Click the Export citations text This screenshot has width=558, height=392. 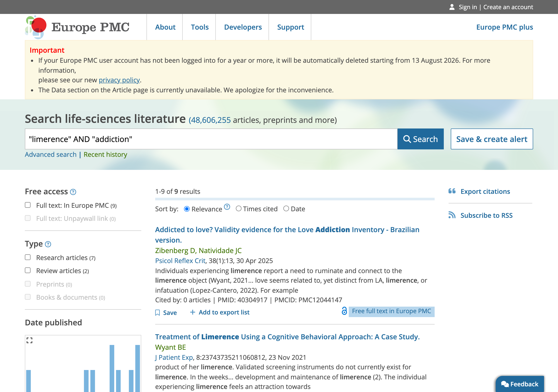[485, 191]
